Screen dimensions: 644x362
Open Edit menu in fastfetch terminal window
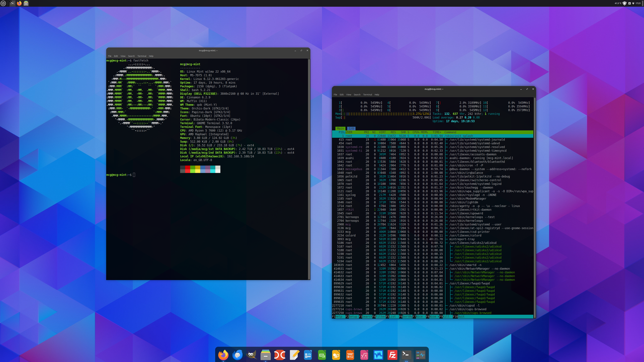click(116, 56)
